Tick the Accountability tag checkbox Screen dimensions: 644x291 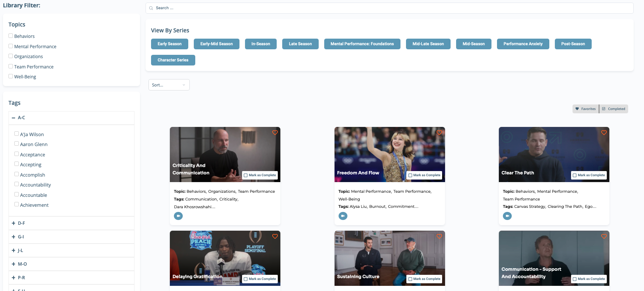click(x=17, y=184)
